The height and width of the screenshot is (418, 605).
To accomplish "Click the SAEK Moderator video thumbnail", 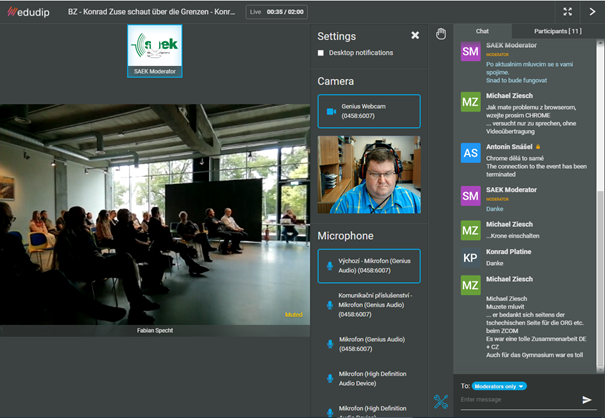I will pyautogui.click(x=155, y=51).
